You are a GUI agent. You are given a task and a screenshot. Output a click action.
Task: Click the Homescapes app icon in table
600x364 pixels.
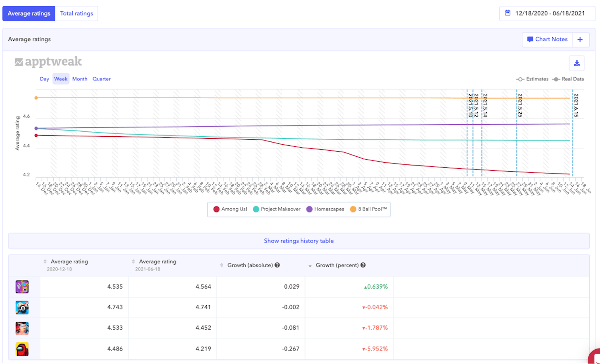click(x=22, y=287)
